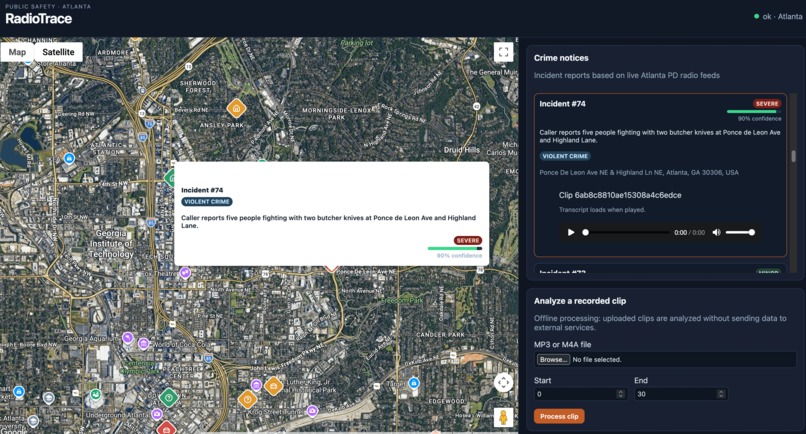Viewport: 806px width, 434px height.
Task: Click the Crime notices panel heading
Action: click(561, 58)
